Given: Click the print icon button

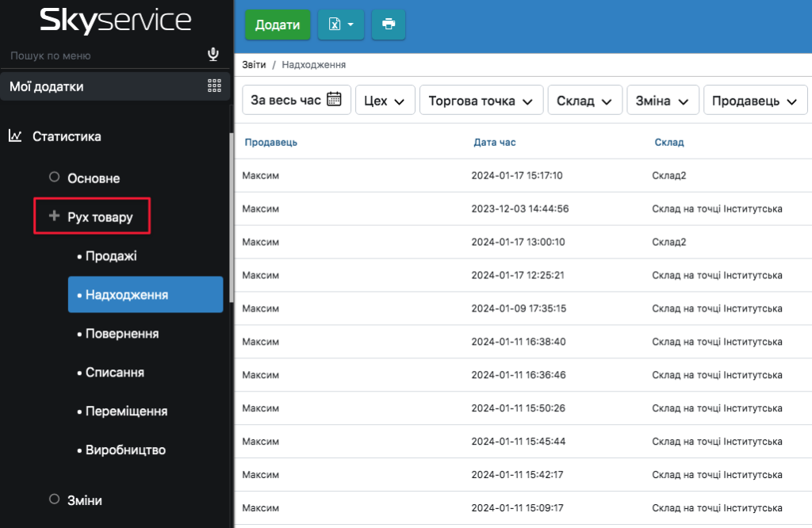Looking at the screenshot, I should (389, 25).
